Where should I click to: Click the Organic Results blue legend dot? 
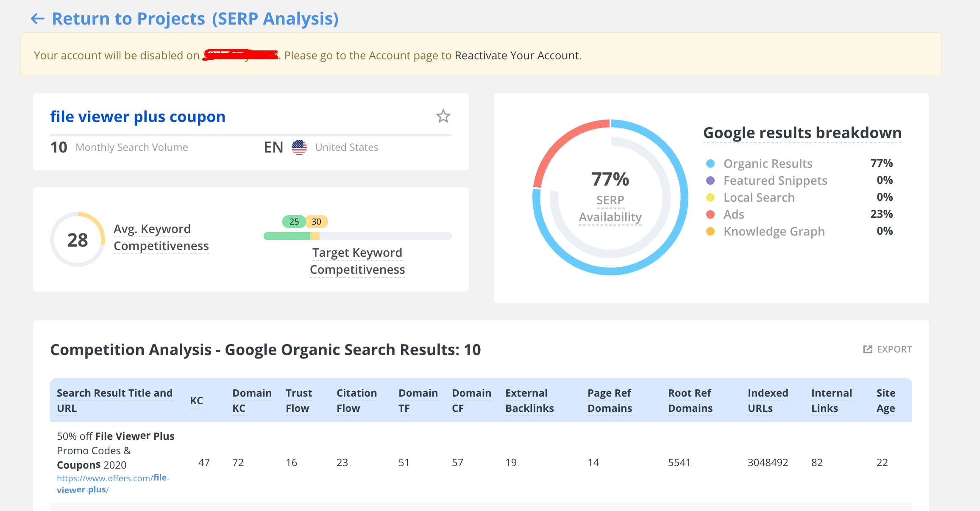(710, 164)
